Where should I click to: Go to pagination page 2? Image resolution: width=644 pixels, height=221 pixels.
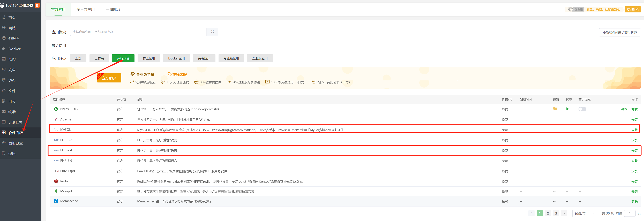pos(548,213)
